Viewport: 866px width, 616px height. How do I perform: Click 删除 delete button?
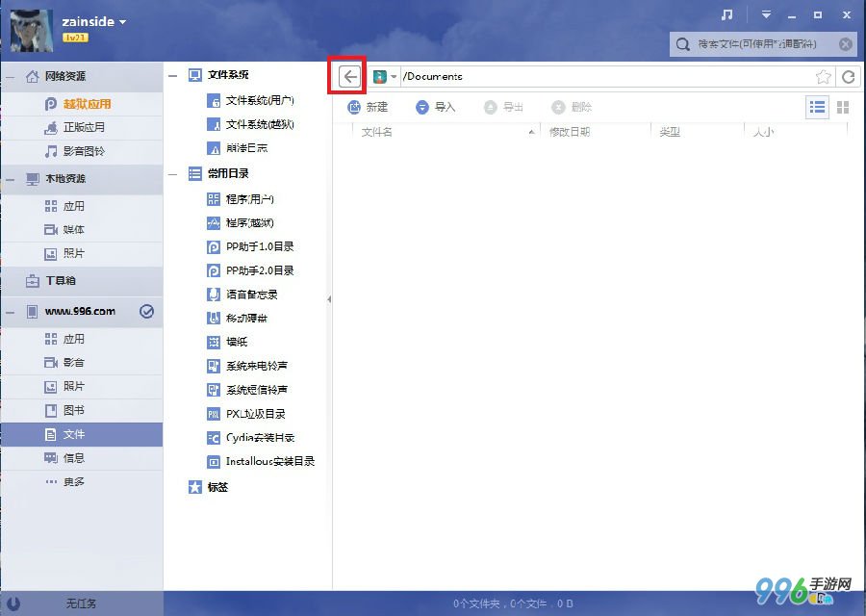pos(572,107)
